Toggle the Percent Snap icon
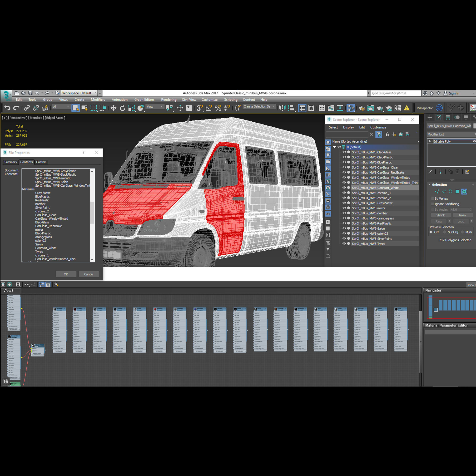This screenshot has width=476, height=476. click(x=218, y=108)
